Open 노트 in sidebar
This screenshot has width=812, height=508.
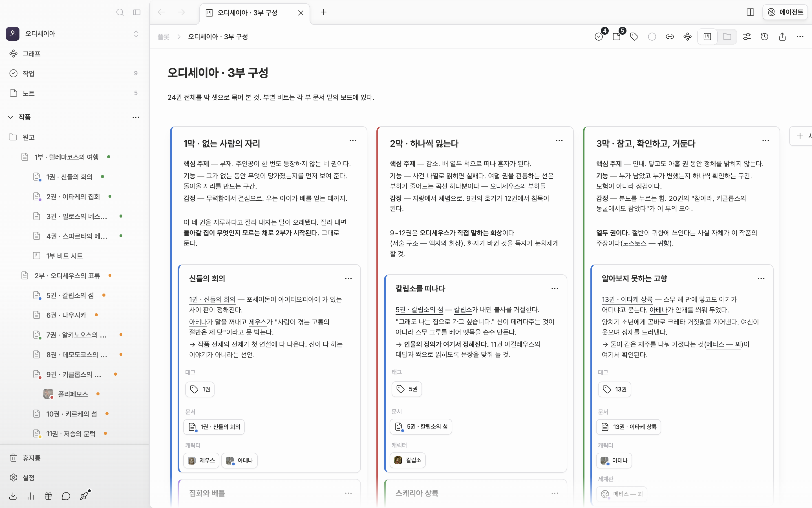(74, 93)
